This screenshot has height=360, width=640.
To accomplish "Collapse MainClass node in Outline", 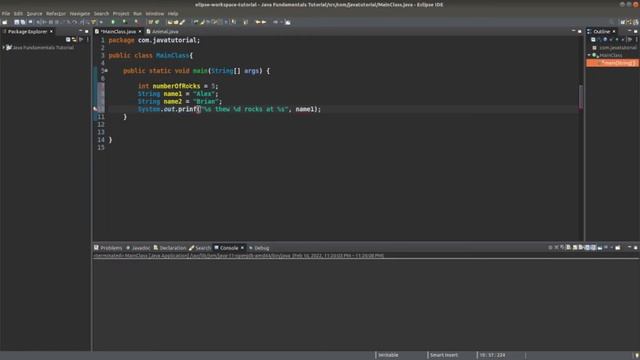I will click(589, 55).
